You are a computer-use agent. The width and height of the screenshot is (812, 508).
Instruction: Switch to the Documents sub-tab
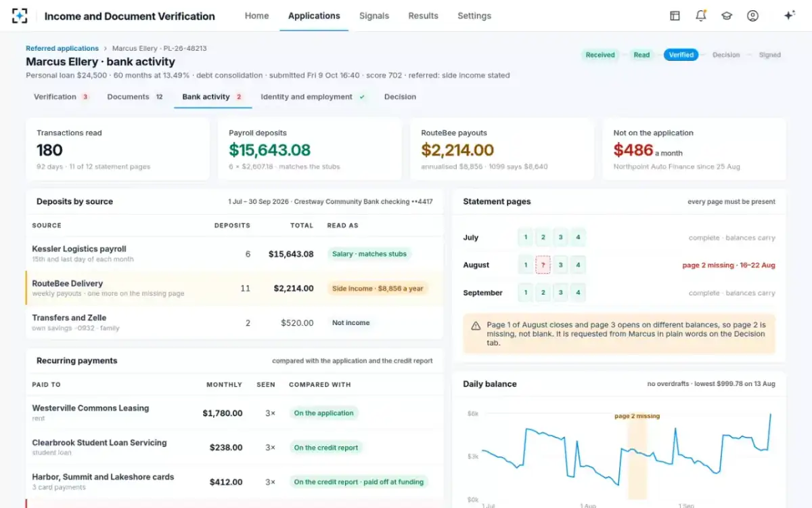tap(135, 97)
